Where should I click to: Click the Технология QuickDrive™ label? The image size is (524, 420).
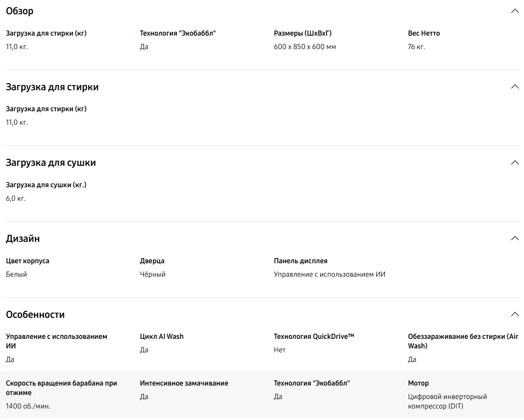pos(314,336)
